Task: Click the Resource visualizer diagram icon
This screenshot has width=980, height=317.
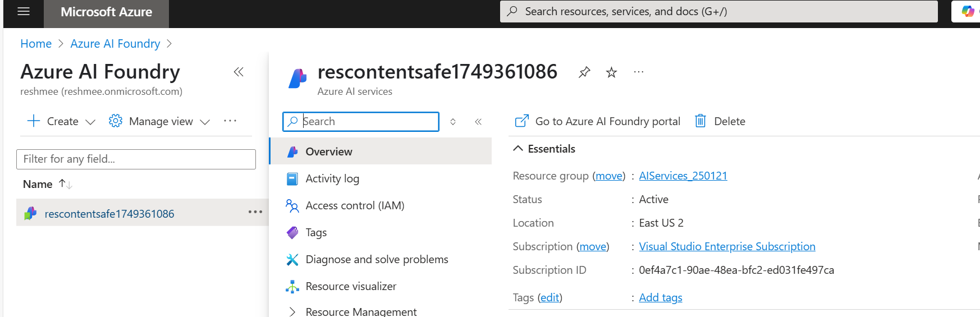Action: pos(292,286)
